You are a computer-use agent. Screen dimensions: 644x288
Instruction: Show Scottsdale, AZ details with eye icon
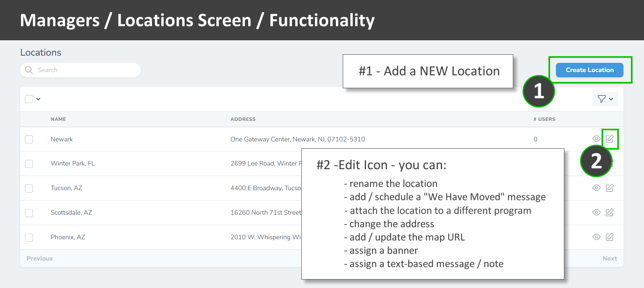[596, 213]
